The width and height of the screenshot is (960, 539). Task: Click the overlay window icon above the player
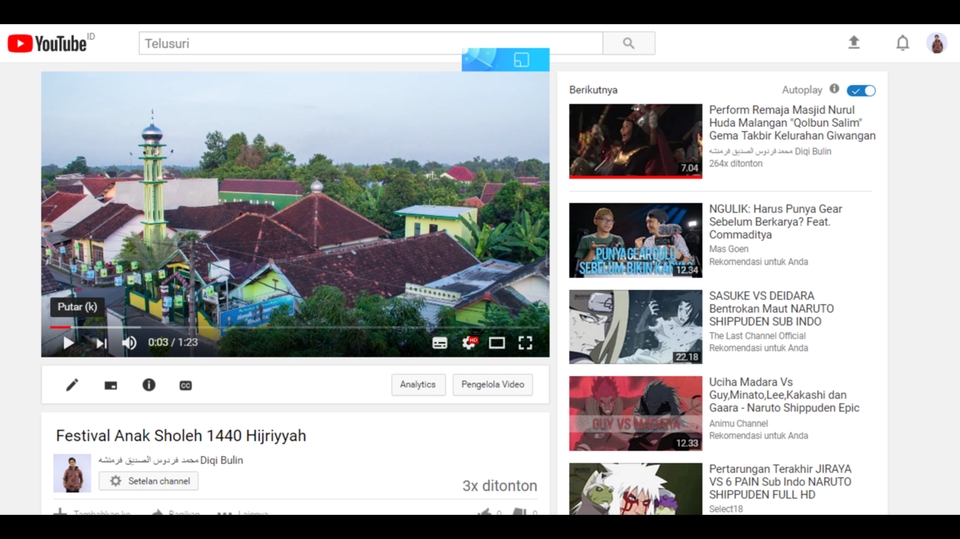pyautogui.click(x=522, y=59)
